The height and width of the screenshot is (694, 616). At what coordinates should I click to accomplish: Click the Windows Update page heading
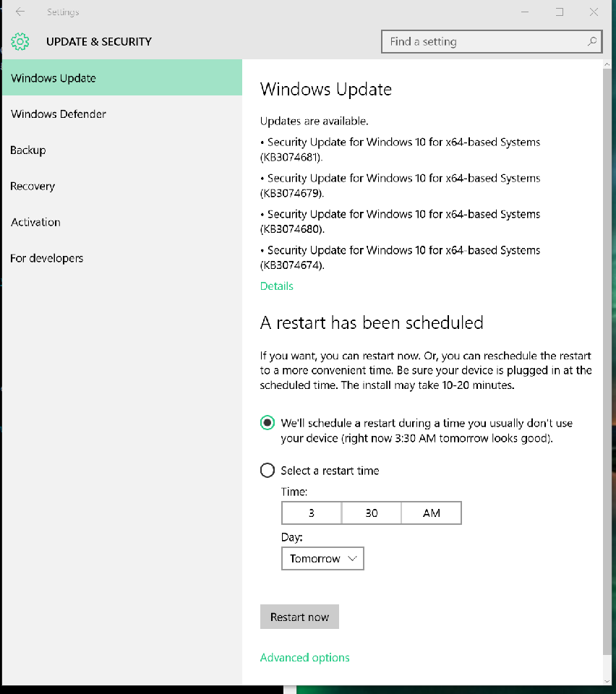(326, 90)
